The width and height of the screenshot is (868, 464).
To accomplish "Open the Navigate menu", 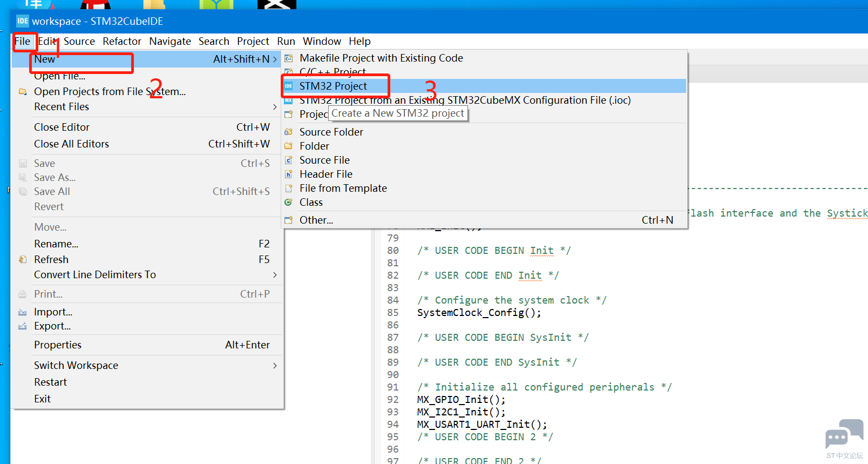I will 170,41.
